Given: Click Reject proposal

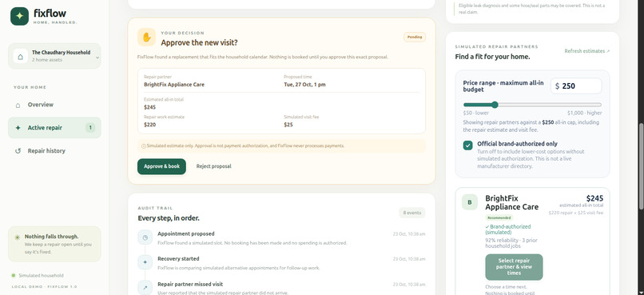Looking at the screenshot, I should (x=213, y=166).
